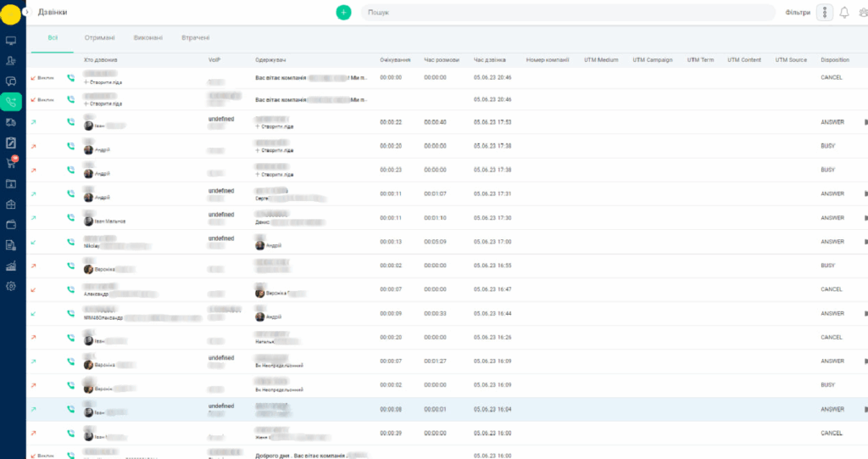Open the Фільтри options button
The width and height of the screenshot is (868, 459).
825,13
